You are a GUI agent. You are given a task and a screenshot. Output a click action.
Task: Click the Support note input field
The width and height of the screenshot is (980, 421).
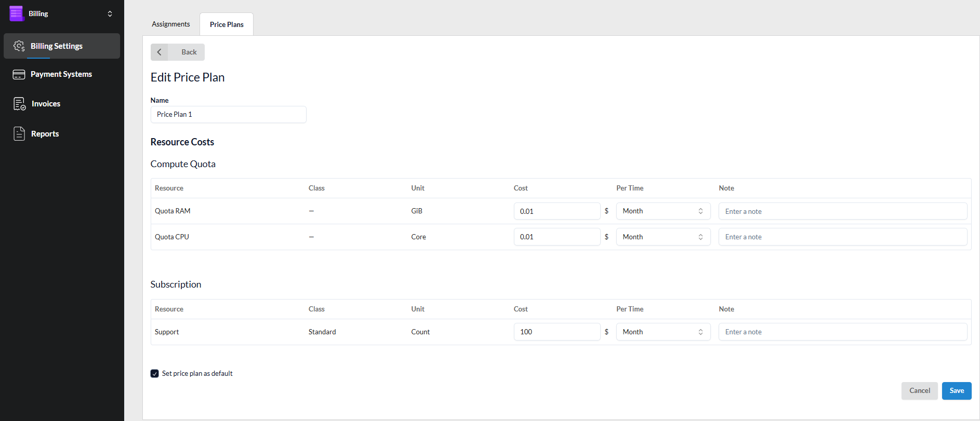842,332
